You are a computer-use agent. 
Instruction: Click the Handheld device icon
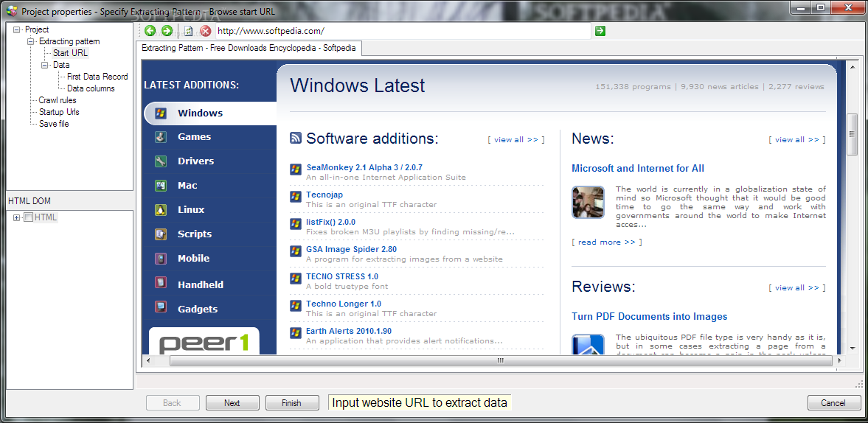pyautogui.click(x=161, y=283)
